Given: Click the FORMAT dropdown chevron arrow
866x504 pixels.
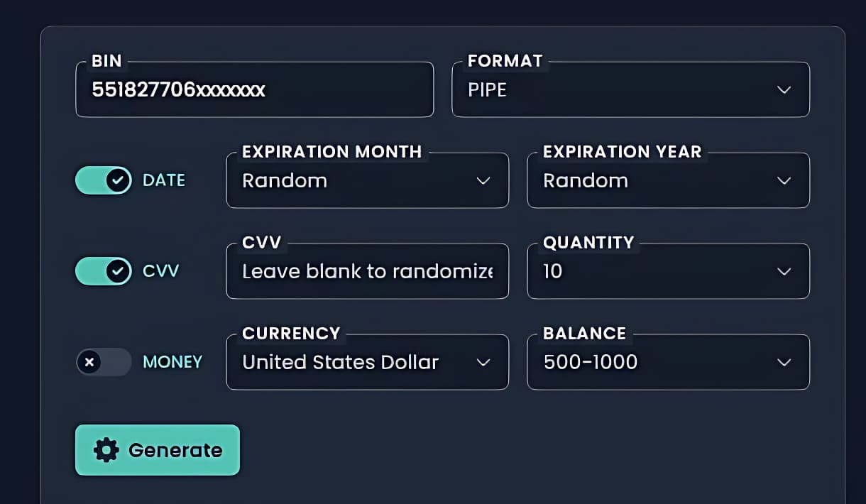Looking at the screenshot, I should tap(784, 90).
